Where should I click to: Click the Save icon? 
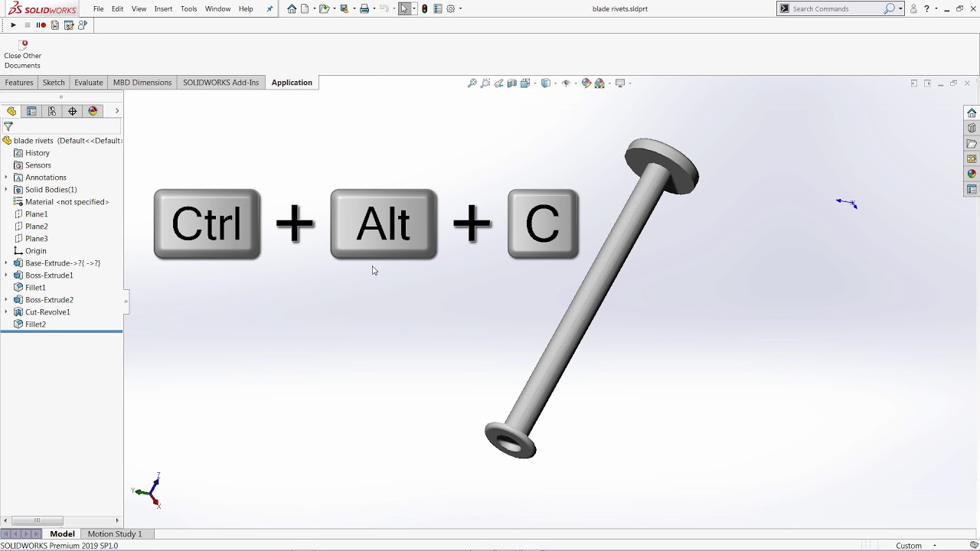coord(345,8)
